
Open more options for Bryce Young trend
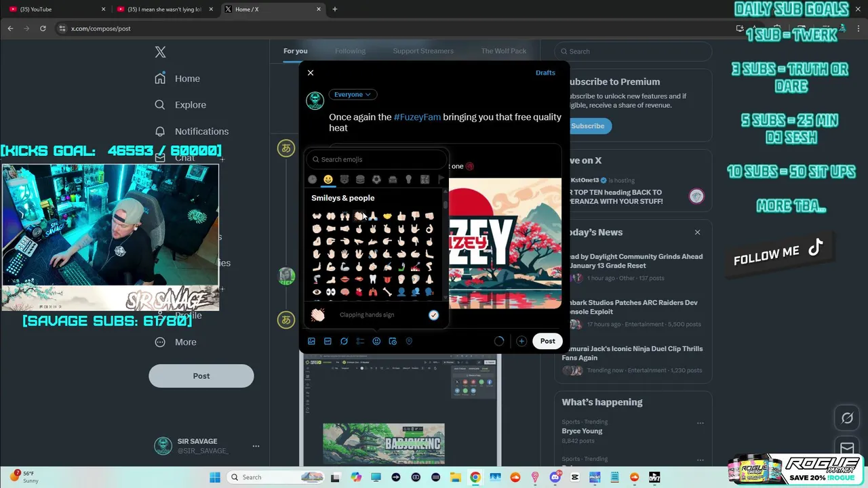tap(701, 423)
